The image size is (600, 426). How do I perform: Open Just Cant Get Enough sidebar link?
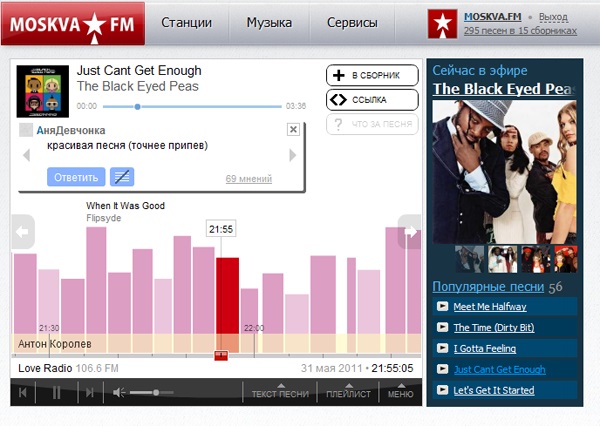500,369
